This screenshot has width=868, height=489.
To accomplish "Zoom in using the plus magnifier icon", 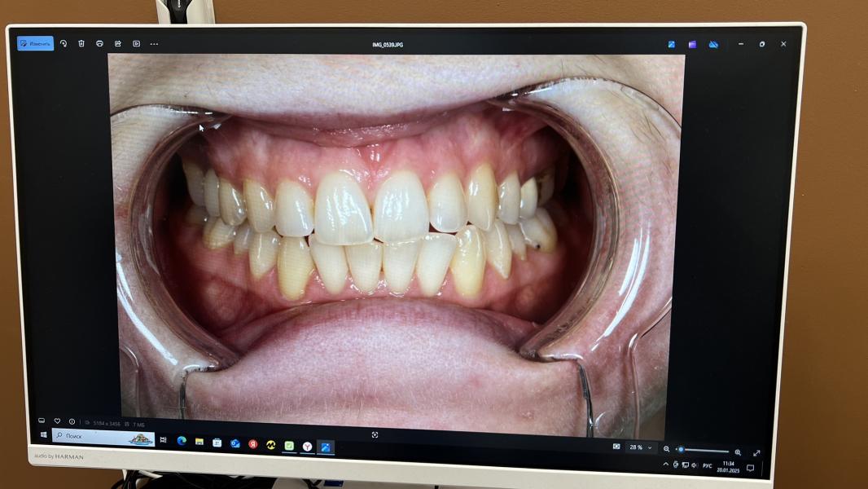I will pos(738,452).
